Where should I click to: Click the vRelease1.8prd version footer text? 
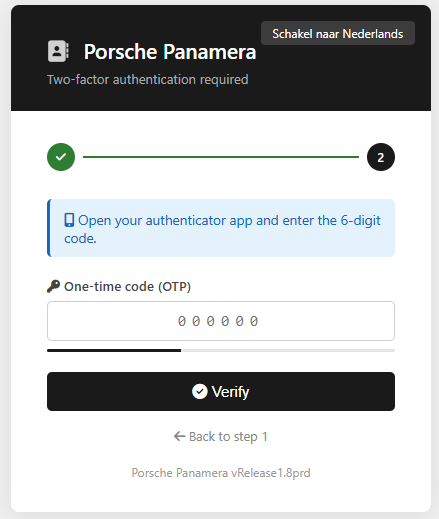coord(271,473)
